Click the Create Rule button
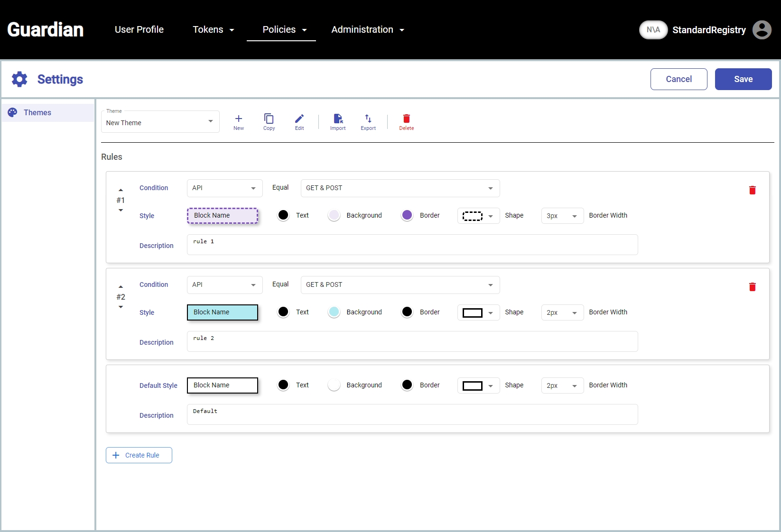Image resolution: width=781 pixels, height=532 pixels. pos(139,455)
